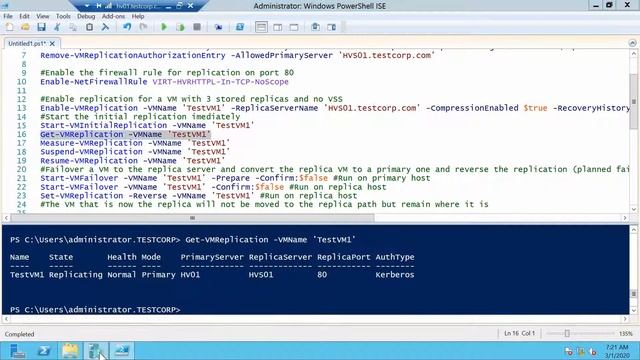Restore down the hv01 remote session
The width and height of the screenshot is (640, 360).
[180, 6]
